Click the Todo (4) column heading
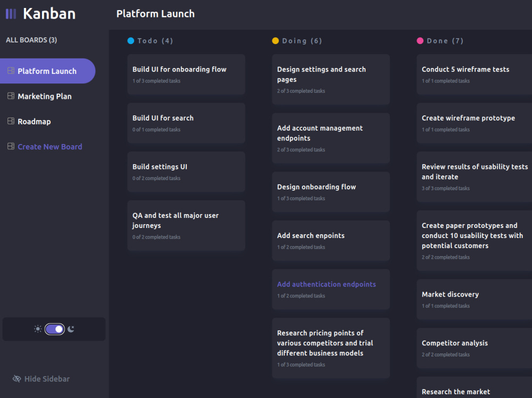Image resolution: width=532 pixels, height=398 pixels. [155, 41]
